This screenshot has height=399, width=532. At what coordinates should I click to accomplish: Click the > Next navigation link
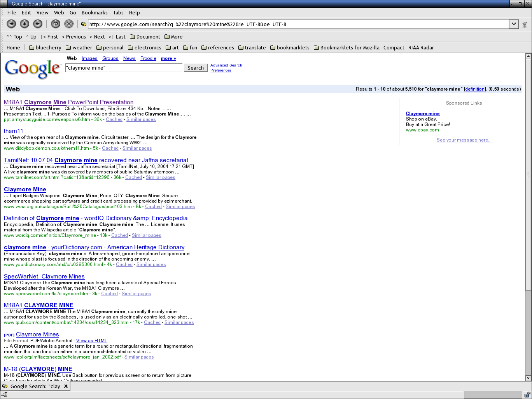tap(97, 37)
